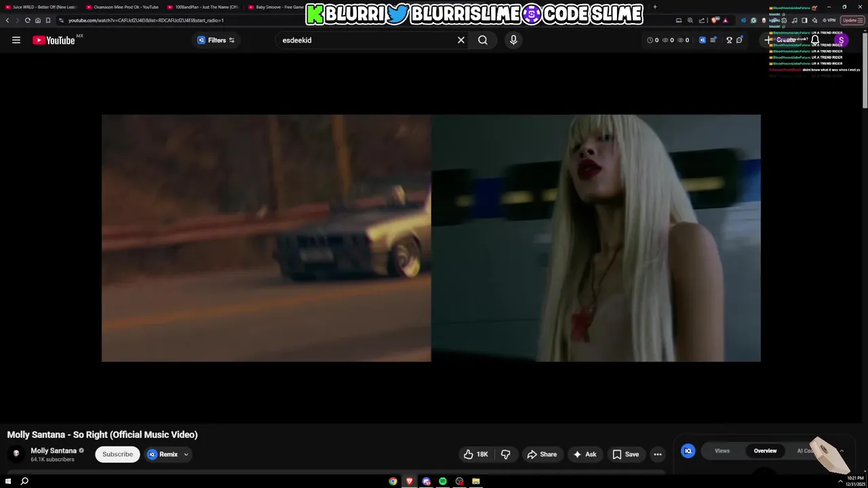Reload the YouTube page
This screenshot has width=868, height=488.
coord(28,20)
